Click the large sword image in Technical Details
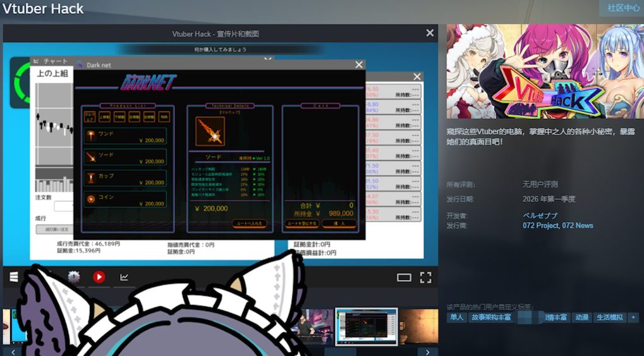 click(210, 131)
